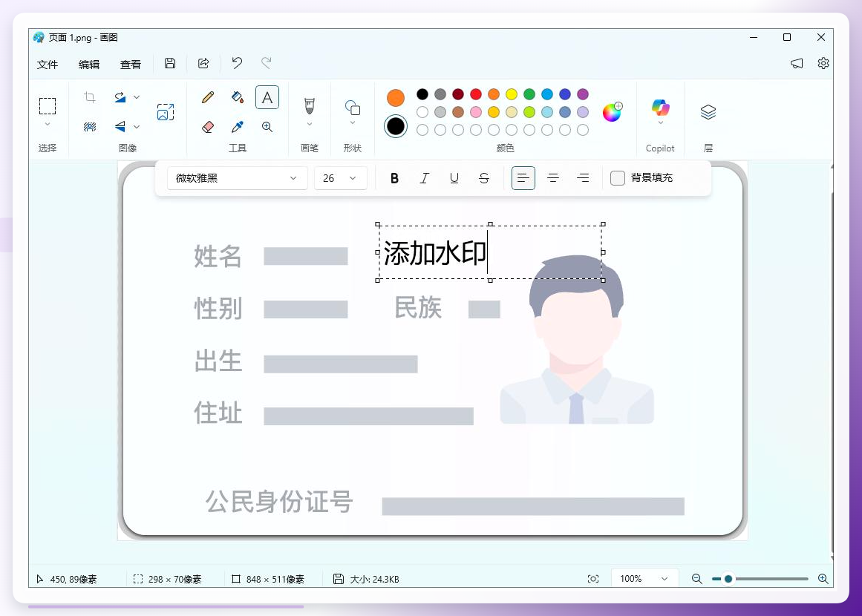This screenshot has width=862, height=616.
Task: Click inside the 添加水印 text box
Action: [x=490, y=252]
